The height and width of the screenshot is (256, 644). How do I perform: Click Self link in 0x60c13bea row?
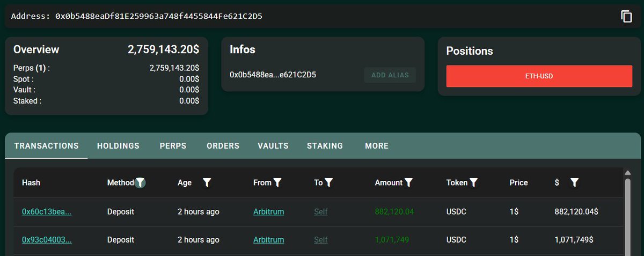point(321,211)
